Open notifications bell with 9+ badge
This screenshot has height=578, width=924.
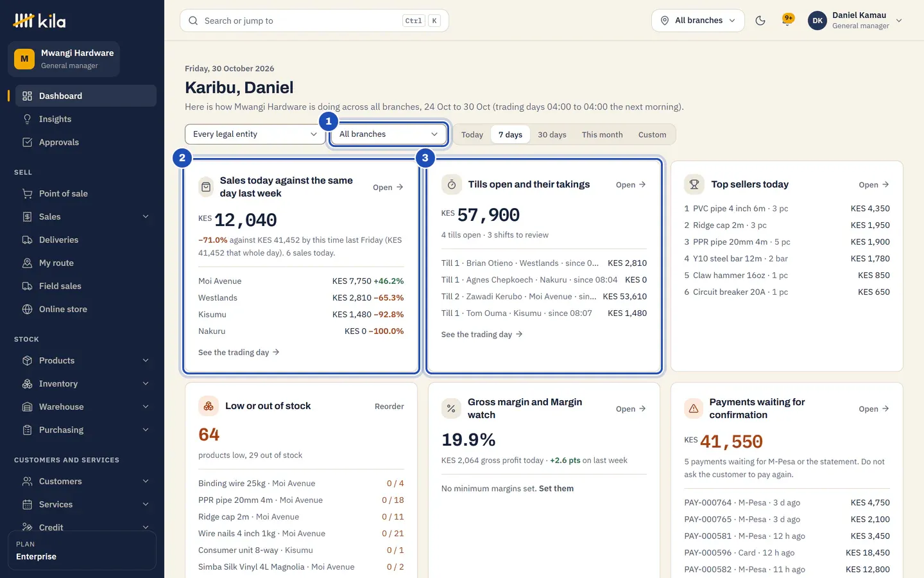tap(787, 20)
